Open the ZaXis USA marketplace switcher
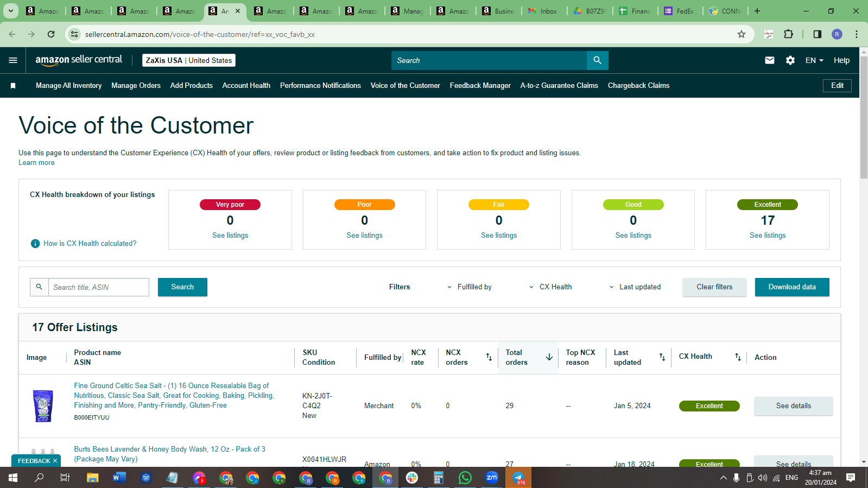 click(189, 60)
